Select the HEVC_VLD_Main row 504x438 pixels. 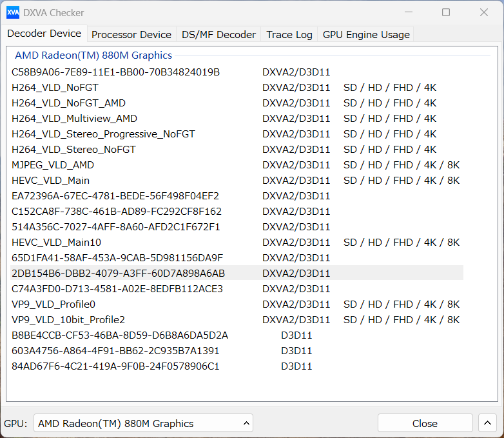pos(237,180)
